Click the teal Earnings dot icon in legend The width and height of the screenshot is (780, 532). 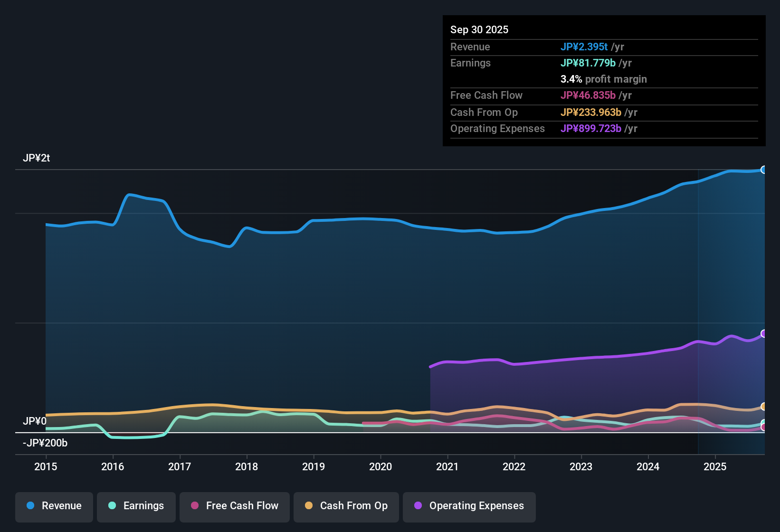(x=112, y=506)
